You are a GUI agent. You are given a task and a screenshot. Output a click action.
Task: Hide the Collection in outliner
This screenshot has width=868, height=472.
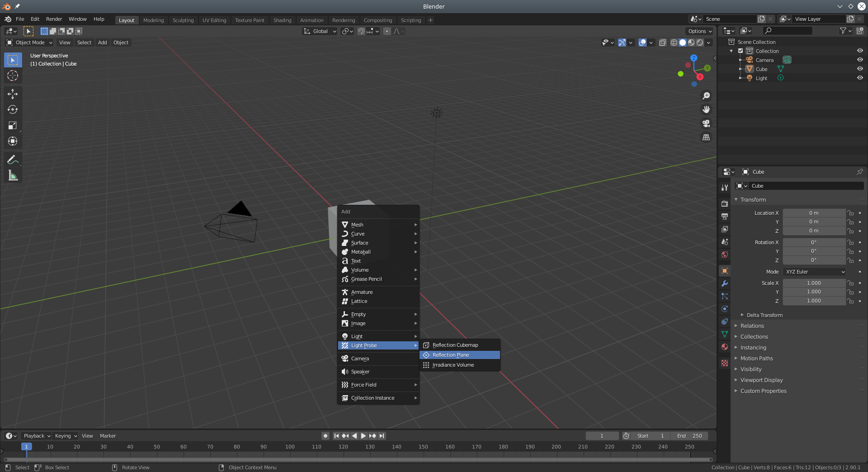click(860, 51)
